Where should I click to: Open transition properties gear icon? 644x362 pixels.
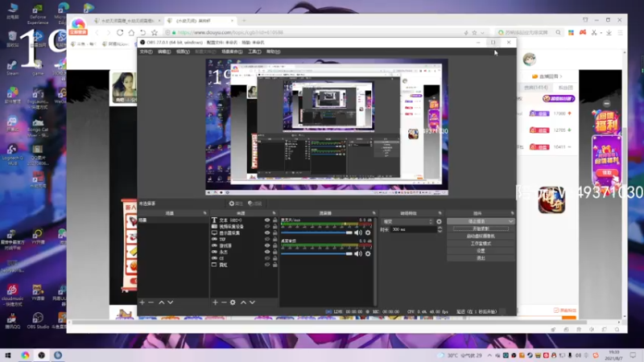pyautogui.click(x=439, y=222)
